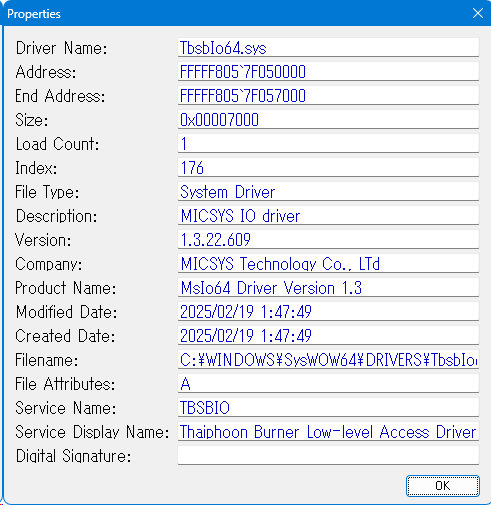Click the Index field showing 176
The image size is (491, 505).
click(x=328, y=167)
